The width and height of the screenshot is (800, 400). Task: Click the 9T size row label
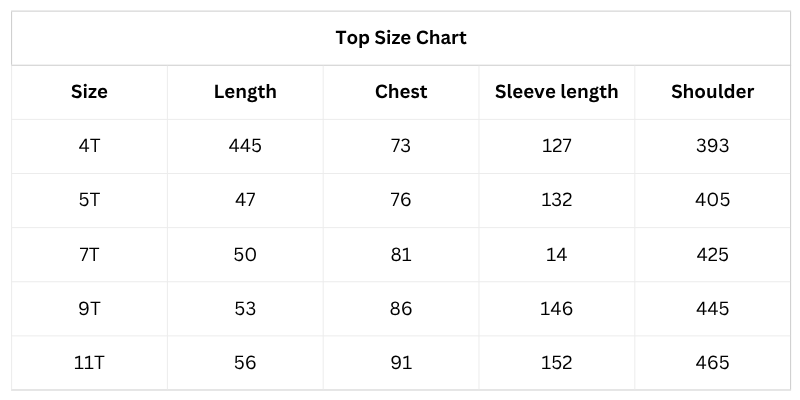point(89,308)
